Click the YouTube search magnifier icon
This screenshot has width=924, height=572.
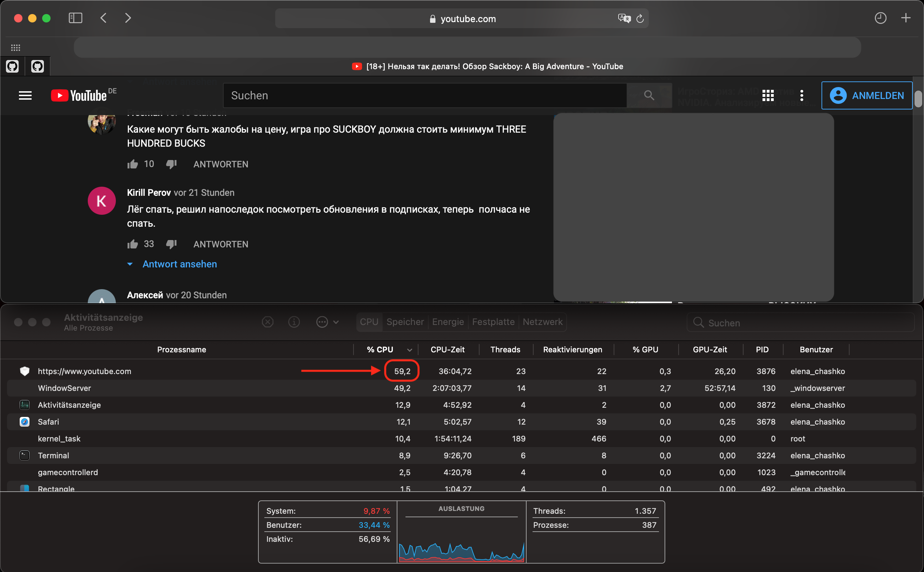[x=648, y=95]
